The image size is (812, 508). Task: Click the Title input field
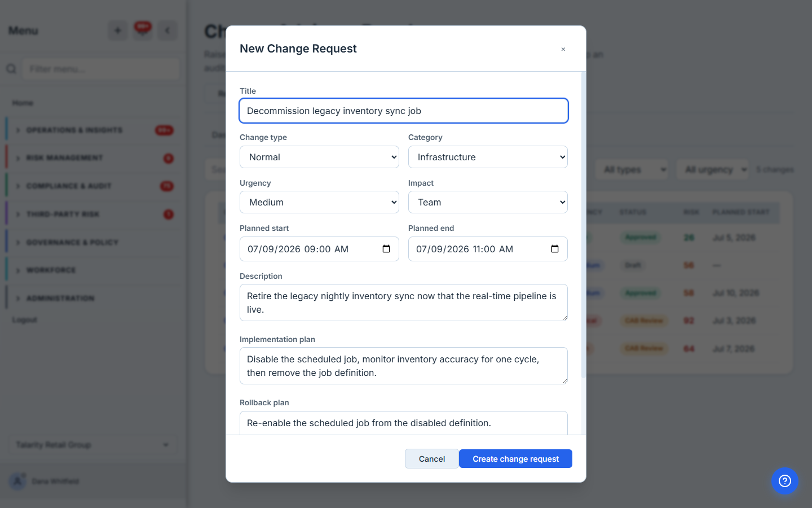click(x=404, y=111)
